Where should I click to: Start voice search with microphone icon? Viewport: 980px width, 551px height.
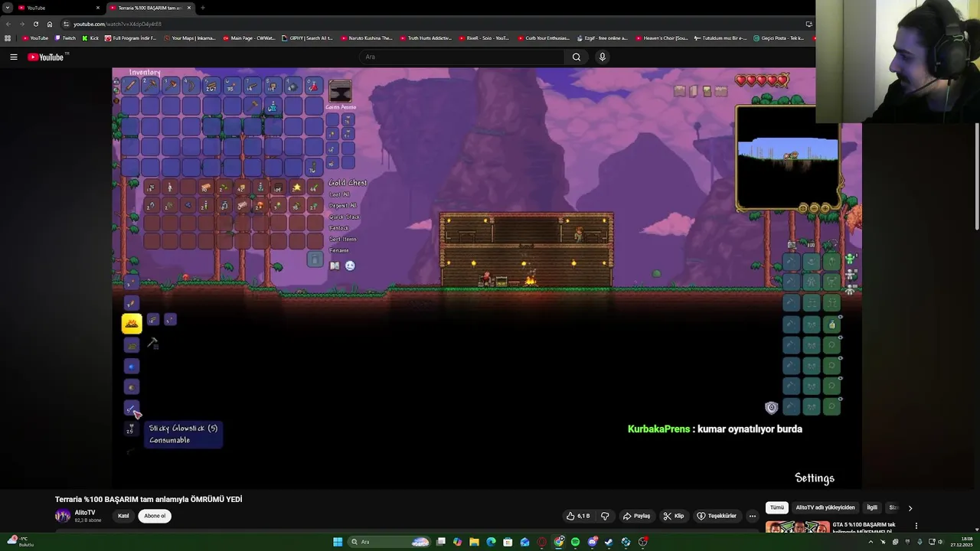603,57
